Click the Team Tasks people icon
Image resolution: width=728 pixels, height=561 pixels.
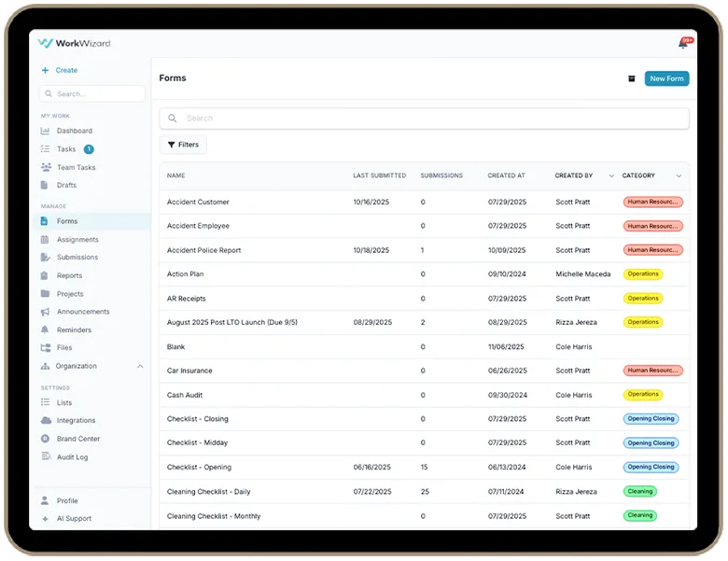pos(46,167)
